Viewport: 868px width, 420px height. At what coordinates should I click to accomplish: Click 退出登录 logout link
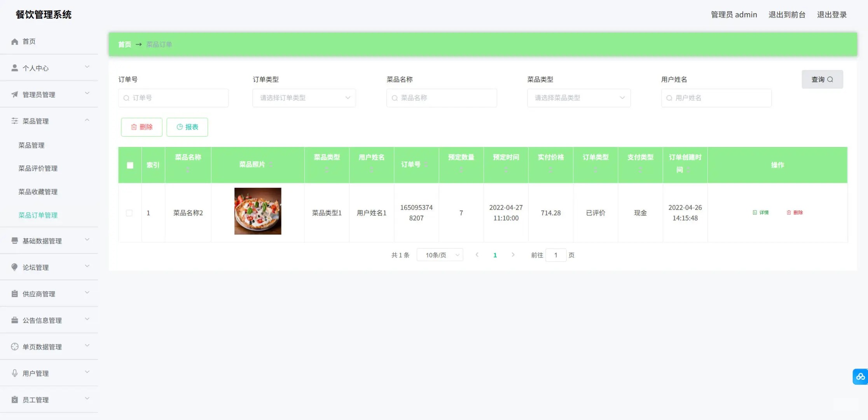832,15
